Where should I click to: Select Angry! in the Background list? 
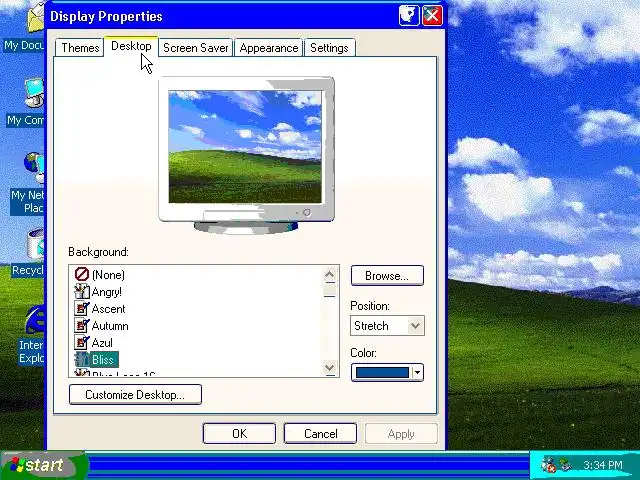[x=107, y=292]
